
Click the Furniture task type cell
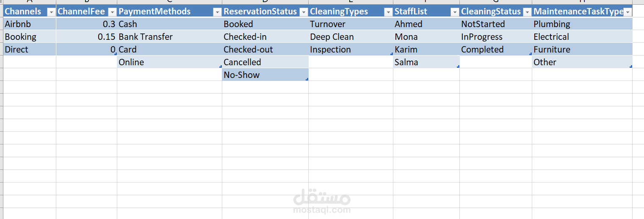tap(582, 50)
